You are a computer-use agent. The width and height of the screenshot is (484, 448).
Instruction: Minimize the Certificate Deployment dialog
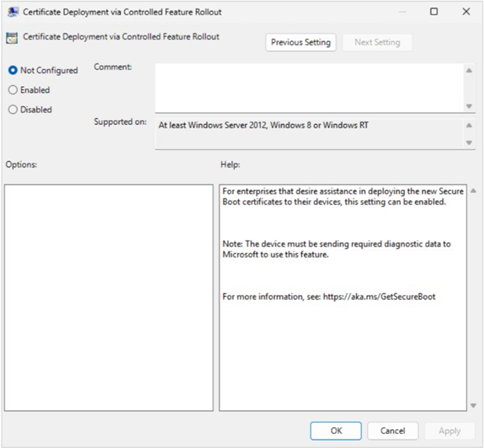[x=402, y=12]
